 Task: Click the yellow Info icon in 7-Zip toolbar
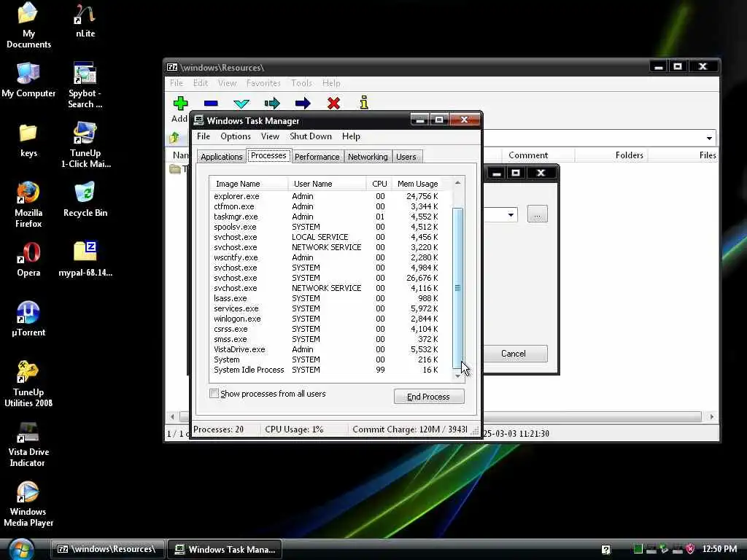(x=364, y=102)
